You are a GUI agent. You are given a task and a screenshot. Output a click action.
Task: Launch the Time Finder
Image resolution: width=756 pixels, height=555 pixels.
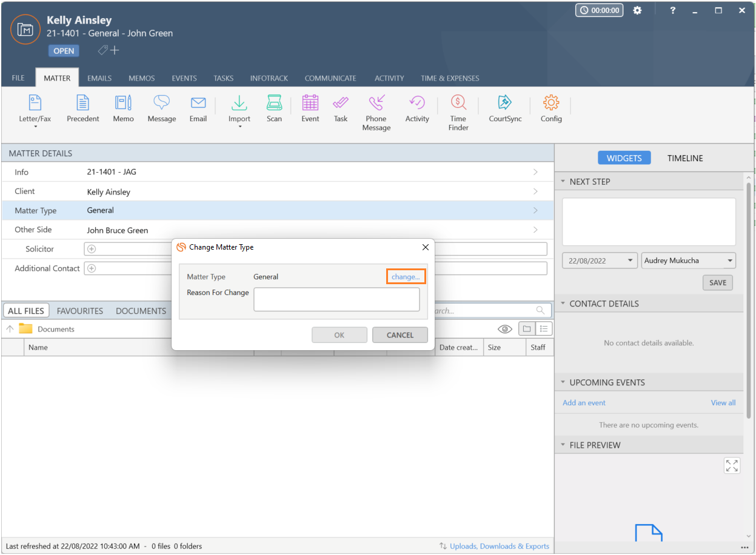458,113
